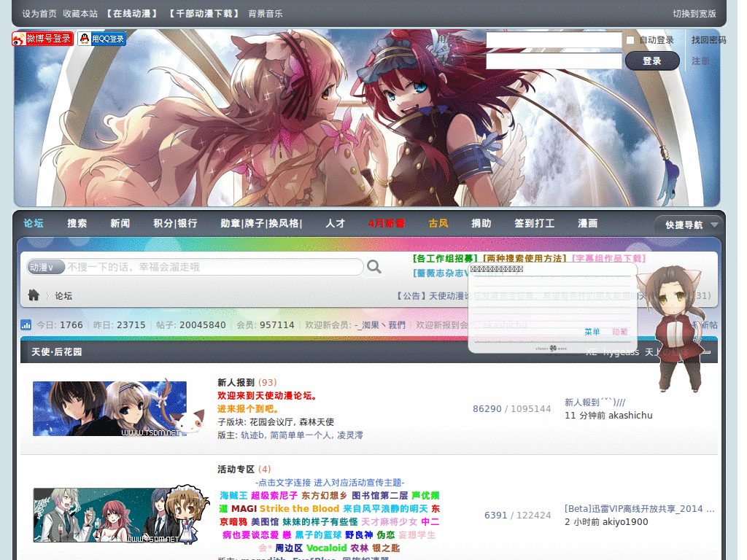Open 勋章|牌子|换风格 navigation item

pyautogui.click(x=261, y=223)
